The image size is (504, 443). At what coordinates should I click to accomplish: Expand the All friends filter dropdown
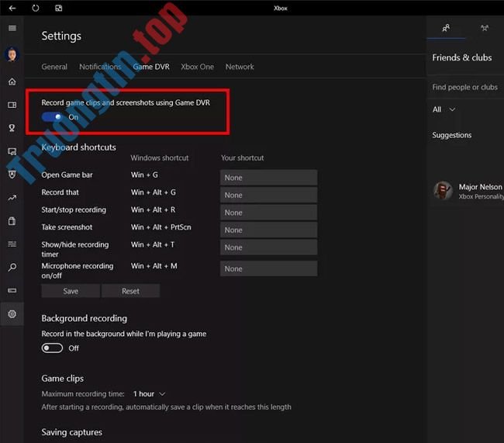444,109
